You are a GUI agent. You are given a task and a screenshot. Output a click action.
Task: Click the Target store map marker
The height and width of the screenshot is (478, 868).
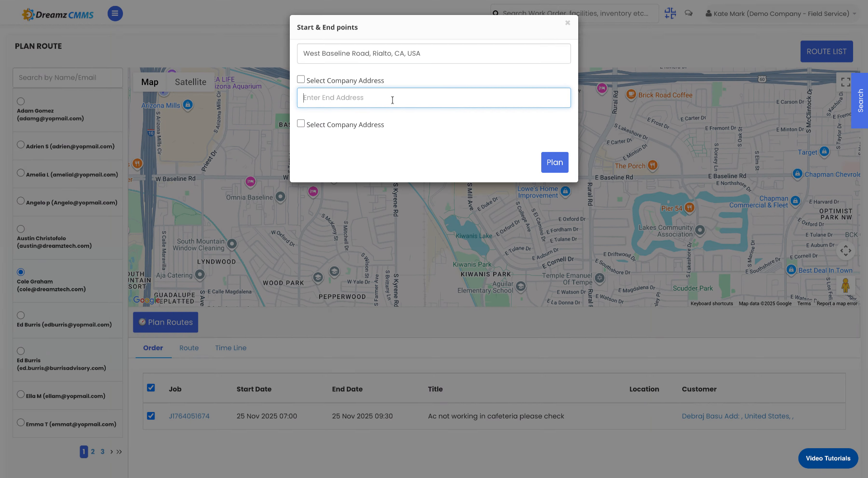tap(824, 151)
